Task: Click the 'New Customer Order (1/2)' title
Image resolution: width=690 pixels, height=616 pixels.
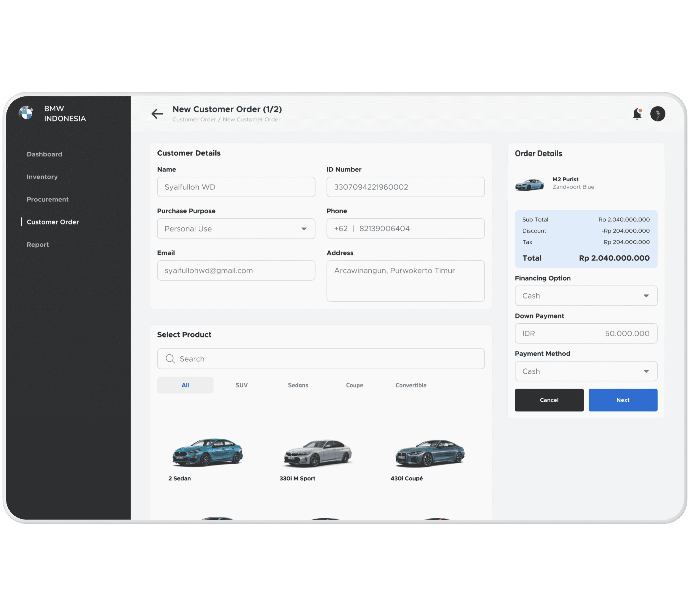Action: [227, 109]
